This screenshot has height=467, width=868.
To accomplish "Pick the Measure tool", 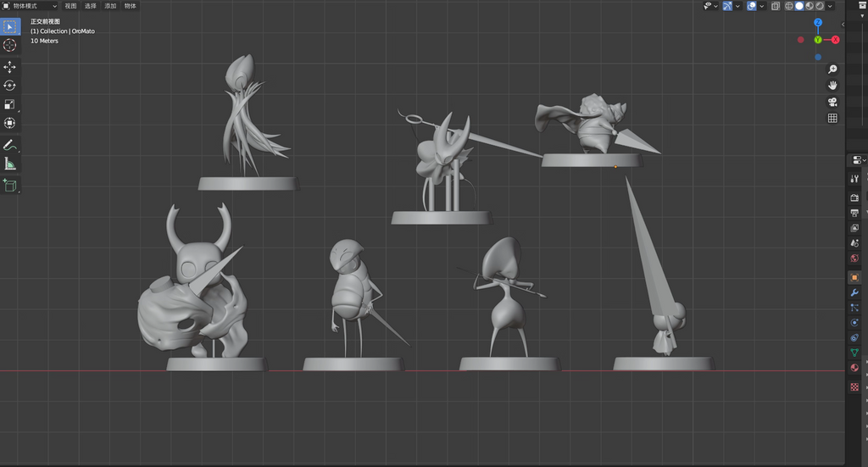I will [x=10, y=164].
